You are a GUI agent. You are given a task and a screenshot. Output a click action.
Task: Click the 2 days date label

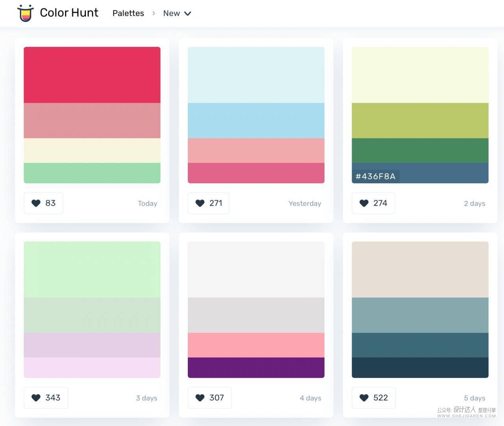coord(474,203)
